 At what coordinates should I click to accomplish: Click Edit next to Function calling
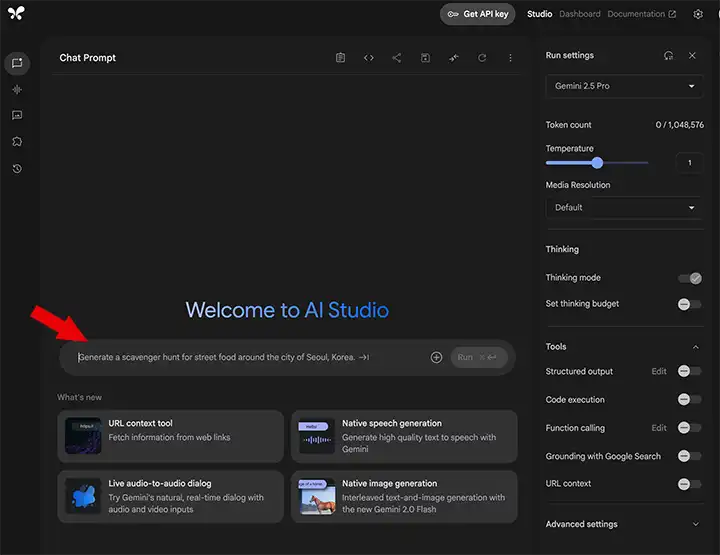point(658,428)
